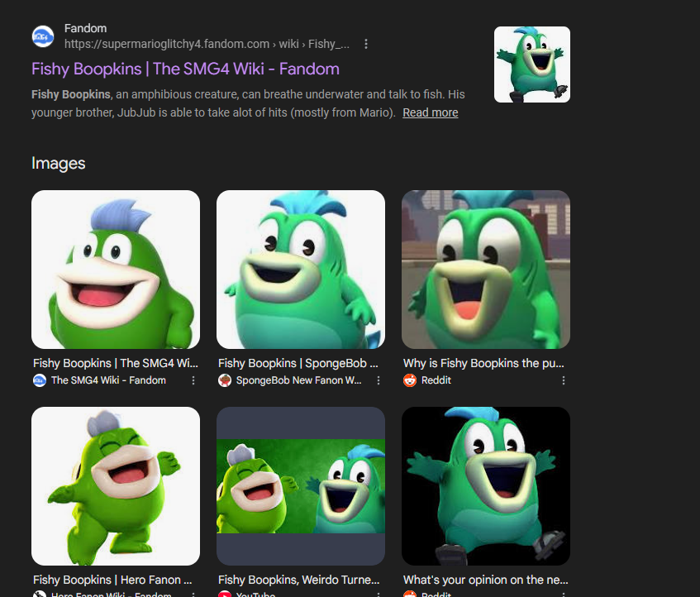
Task: Open the Fandom result thumbnail image
Action: coord(531,64)
